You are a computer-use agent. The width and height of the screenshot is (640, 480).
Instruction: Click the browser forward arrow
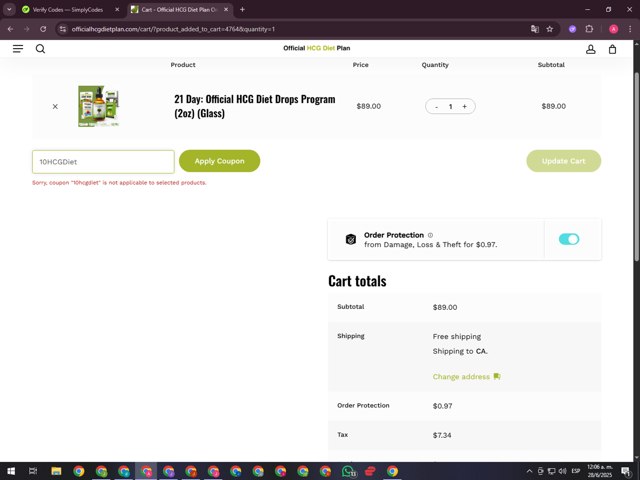[x=27, y=29]
